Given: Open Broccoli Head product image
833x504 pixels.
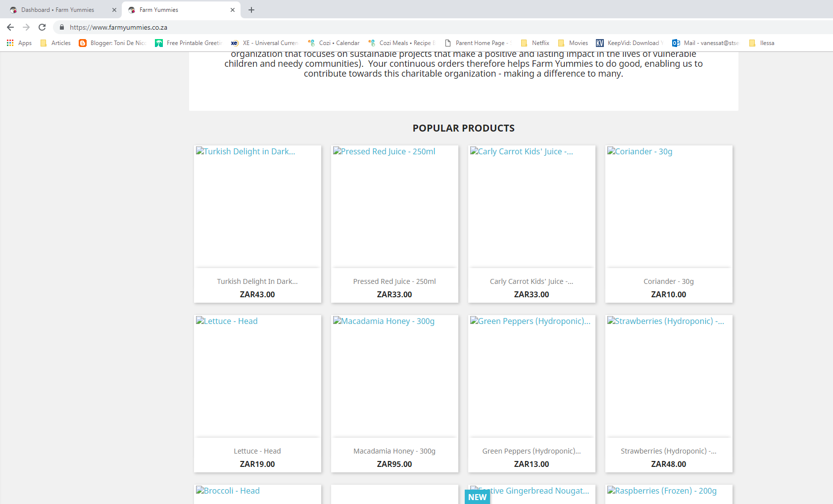Looking at the screenshot, I should coord(257,495).
